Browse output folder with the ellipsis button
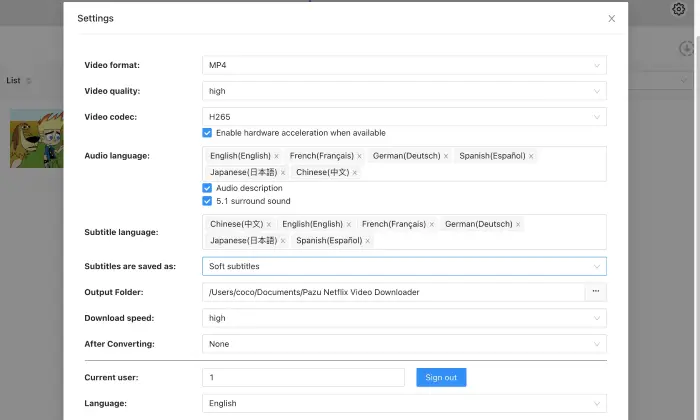 point(596,292)
